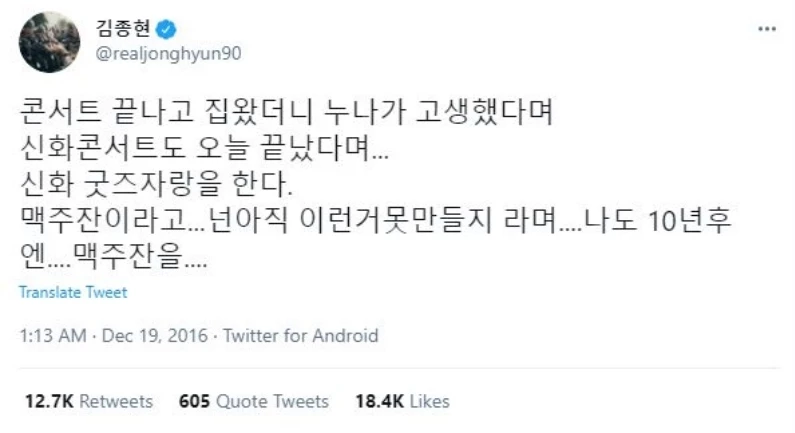Open 김종현's profile picture avatar
The height and width of the screenshot is (433, 795).
pos(49,42)
